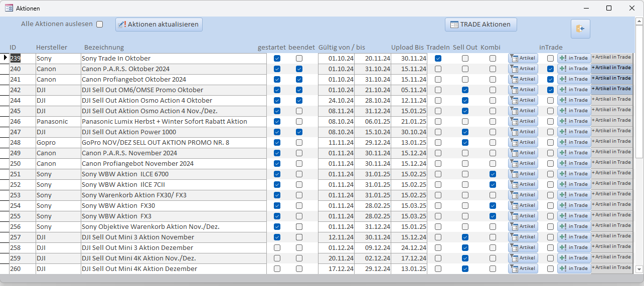
Task: Click 'in Trade' for Canon P.A.R.S. Oktober 2024
Action: point(574,69)
